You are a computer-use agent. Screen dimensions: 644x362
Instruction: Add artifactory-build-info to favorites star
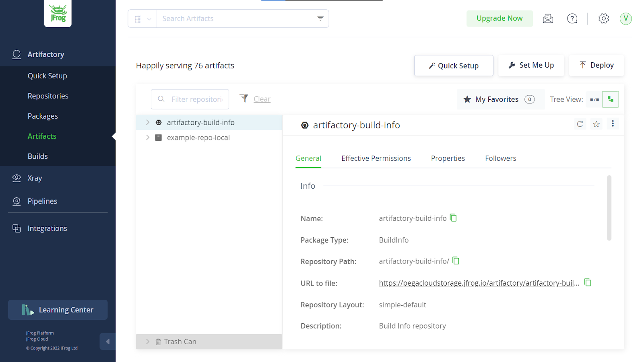(597, 124)
